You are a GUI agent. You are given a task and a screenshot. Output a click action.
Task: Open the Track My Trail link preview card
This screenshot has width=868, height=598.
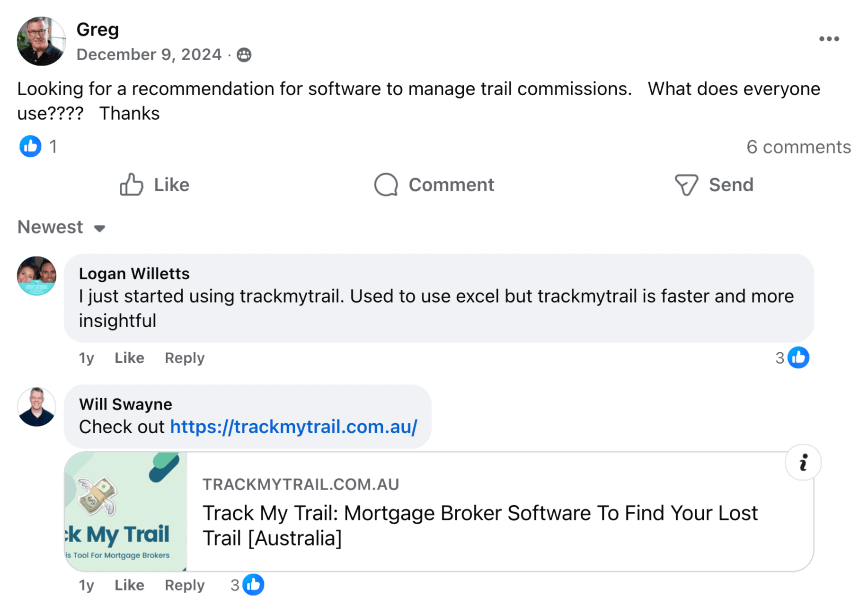tap(439, 512)
